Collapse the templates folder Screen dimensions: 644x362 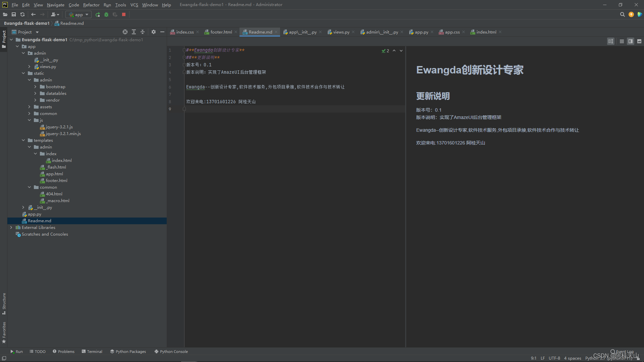click(x=23, y=140)
